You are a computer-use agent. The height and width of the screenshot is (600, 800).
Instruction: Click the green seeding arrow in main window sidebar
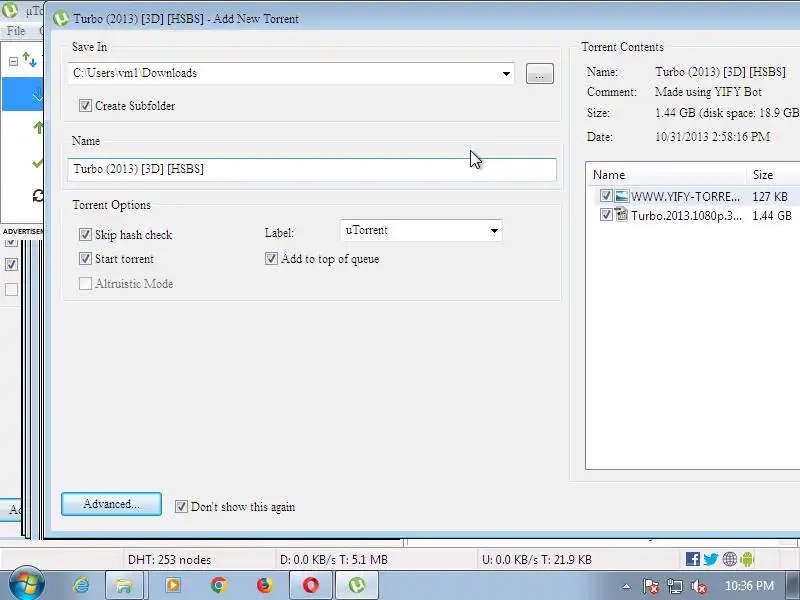38,127
